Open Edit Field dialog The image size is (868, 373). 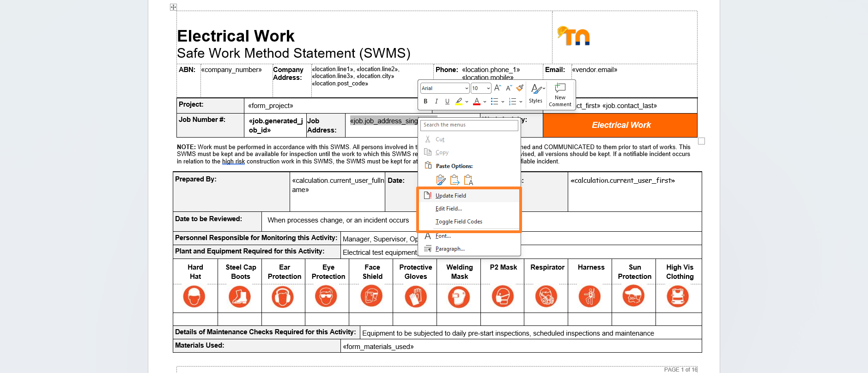(469, 209)
